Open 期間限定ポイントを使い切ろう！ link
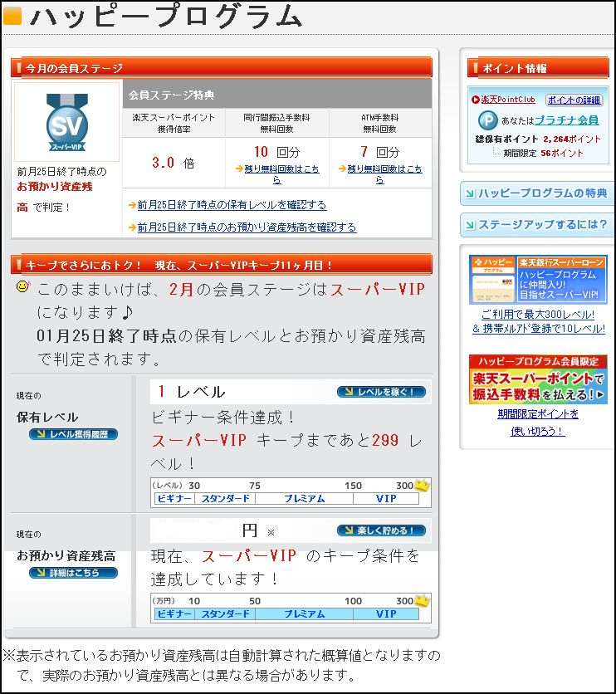 tap(538, 423)
